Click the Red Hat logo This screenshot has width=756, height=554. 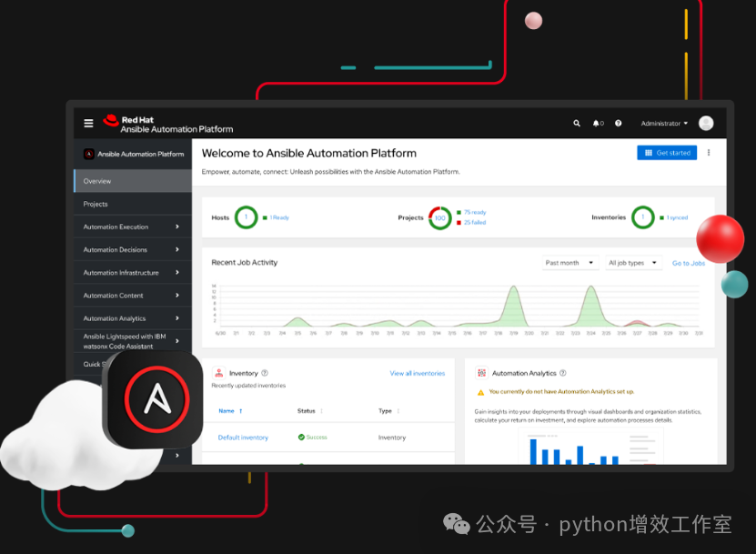click(111, 121)
